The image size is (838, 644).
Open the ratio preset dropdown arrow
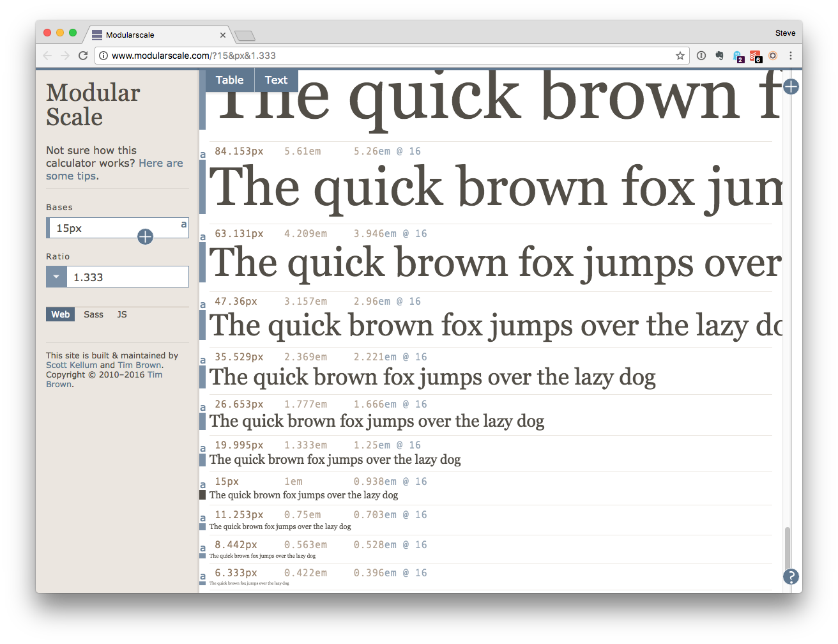click(56, 277)
